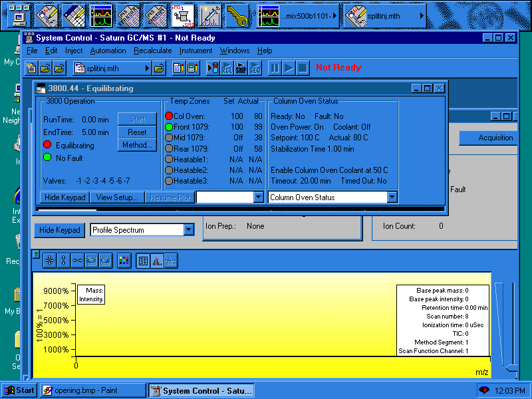
Task: Open the System Control network icon in top bar
Action: (19, 16)
